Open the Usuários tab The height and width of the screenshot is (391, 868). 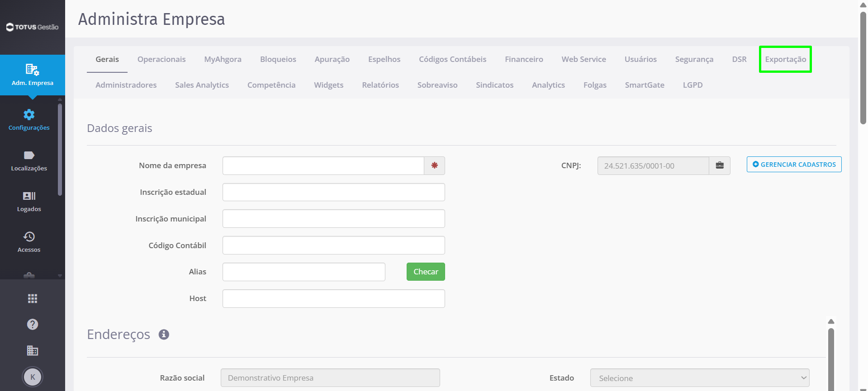[640, 59]
